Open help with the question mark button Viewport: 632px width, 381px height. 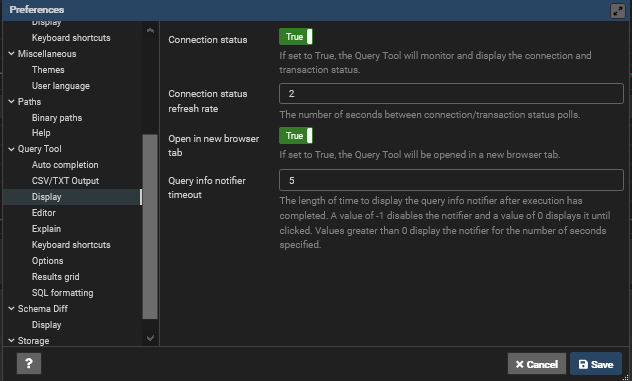29,364
